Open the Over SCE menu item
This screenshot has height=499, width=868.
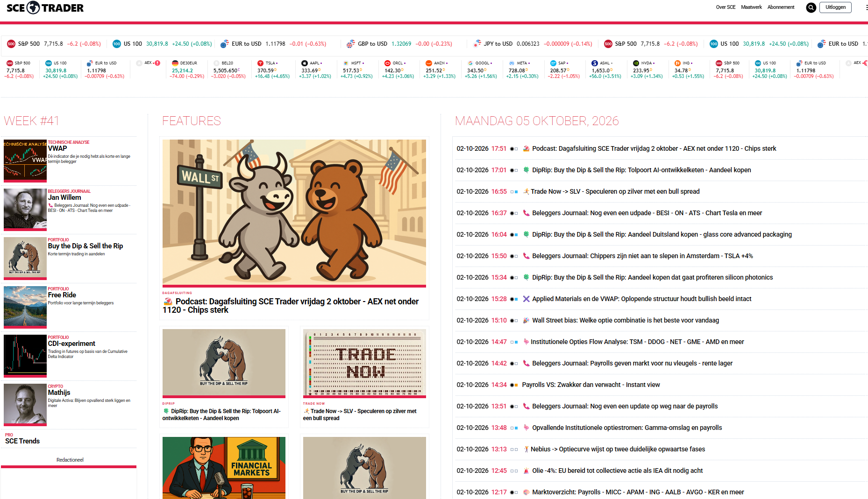[726, 7]
